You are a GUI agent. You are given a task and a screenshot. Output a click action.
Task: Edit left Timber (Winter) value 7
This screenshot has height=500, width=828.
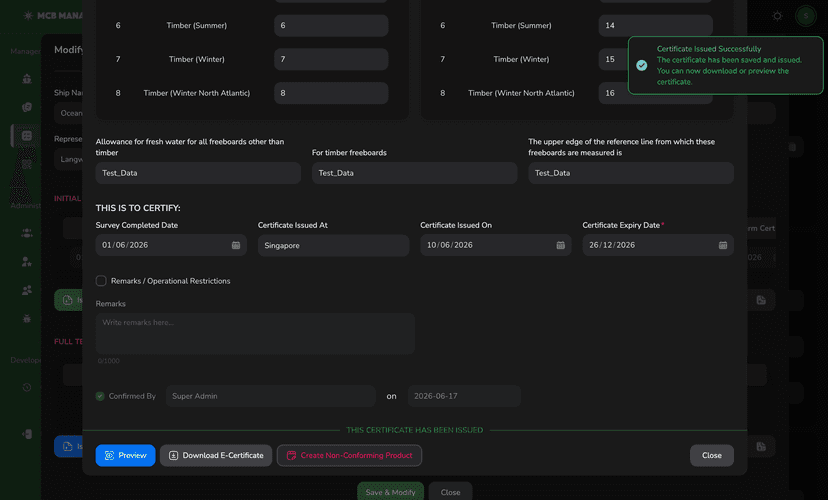(331, 59)
